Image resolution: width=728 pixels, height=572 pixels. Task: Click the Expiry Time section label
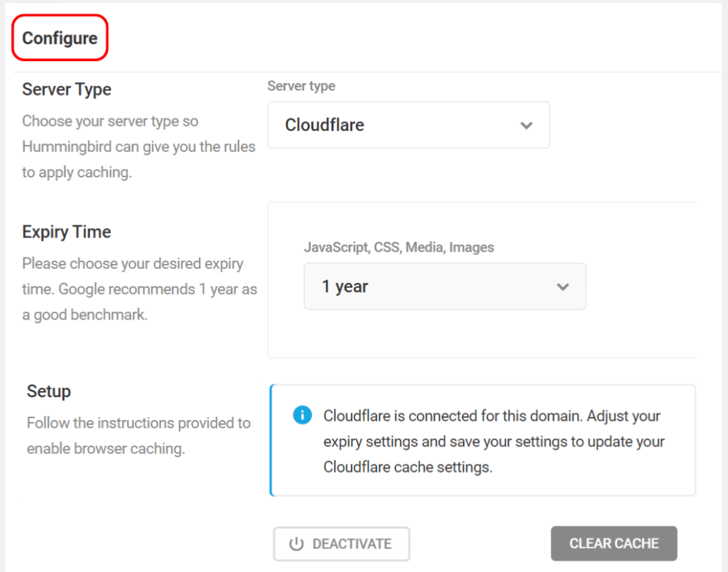coord(66,231)
